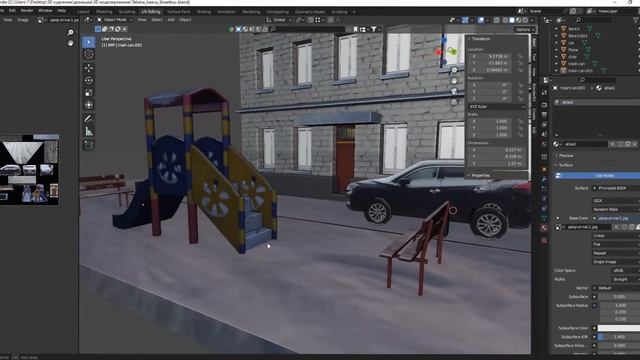Select the Cursor tool in the viewport toolbar
Image resolution: width=640 pixels, height=360 pixels.
coord(89,54)
